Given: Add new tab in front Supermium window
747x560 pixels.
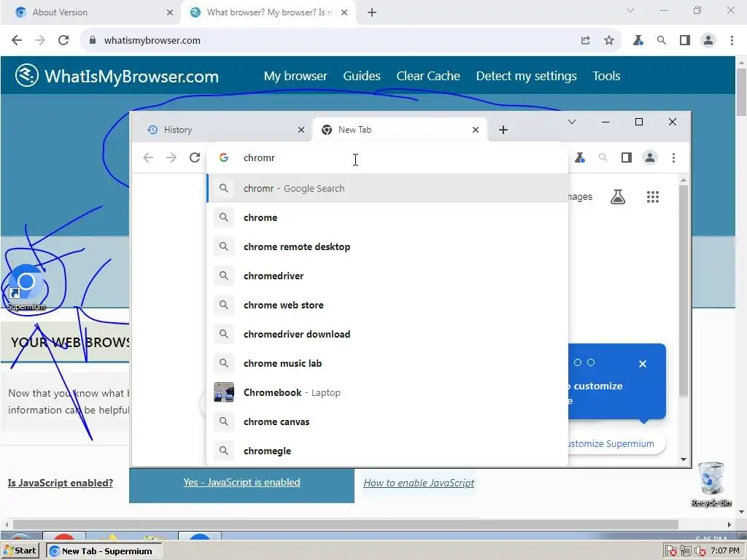Looking at the screenshot, I should [x=503, y=130].
